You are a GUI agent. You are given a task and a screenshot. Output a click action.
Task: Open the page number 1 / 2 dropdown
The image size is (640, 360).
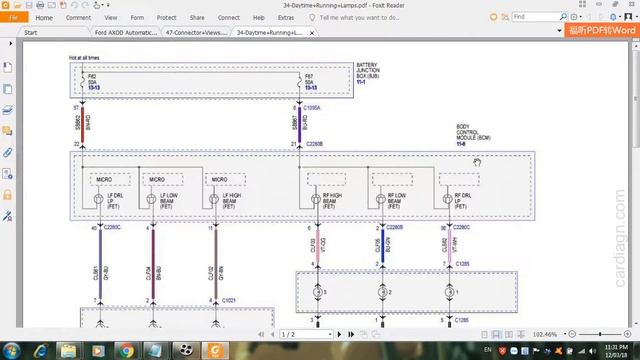[x=330, y=335]
